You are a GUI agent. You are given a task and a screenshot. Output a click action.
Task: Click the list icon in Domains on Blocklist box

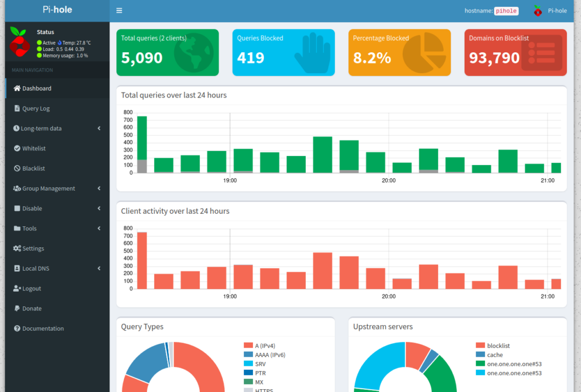[541, 53]
